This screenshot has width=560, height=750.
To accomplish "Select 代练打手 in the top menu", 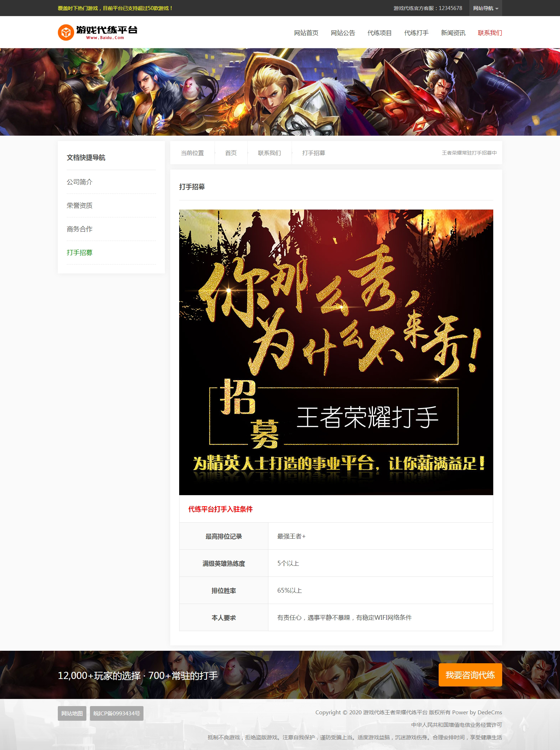I will (x=416, y=33).
